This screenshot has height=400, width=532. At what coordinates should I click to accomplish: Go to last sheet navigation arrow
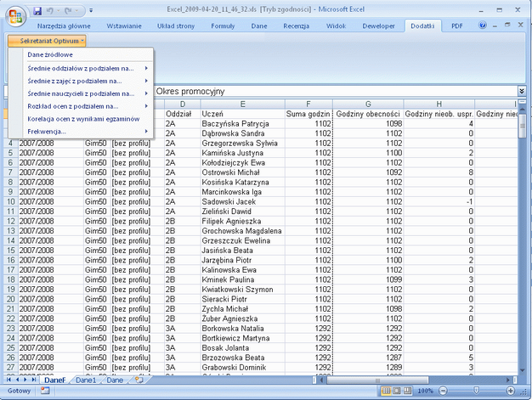coord(34,380)
